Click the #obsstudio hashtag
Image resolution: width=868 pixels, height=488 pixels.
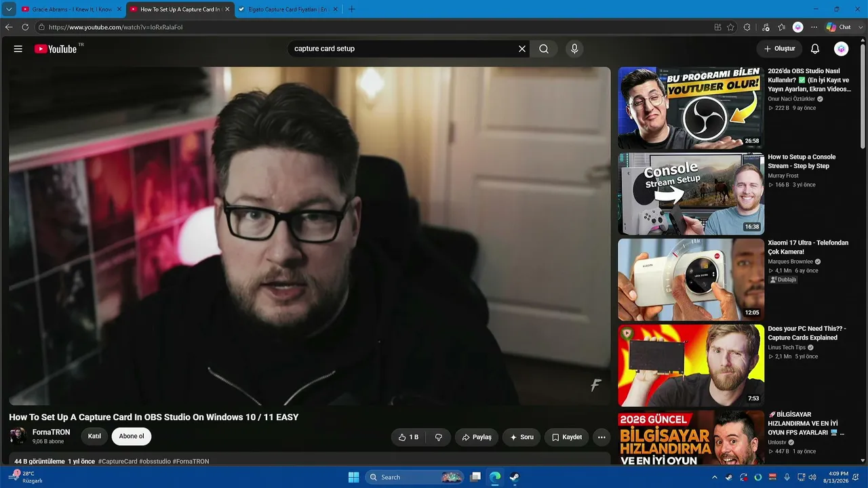[x=155, y=462]
